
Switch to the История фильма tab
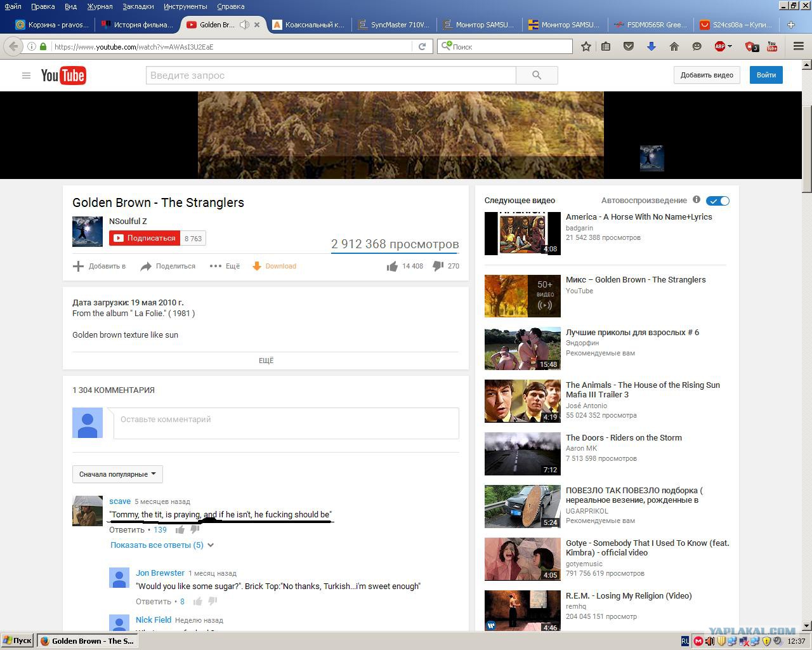click(x=137, y=25)
